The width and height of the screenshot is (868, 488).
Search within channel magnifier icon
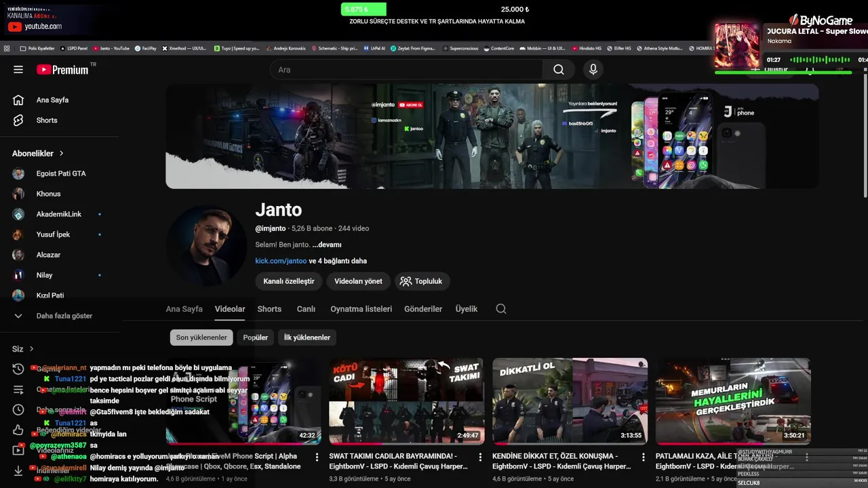point(501,308)
